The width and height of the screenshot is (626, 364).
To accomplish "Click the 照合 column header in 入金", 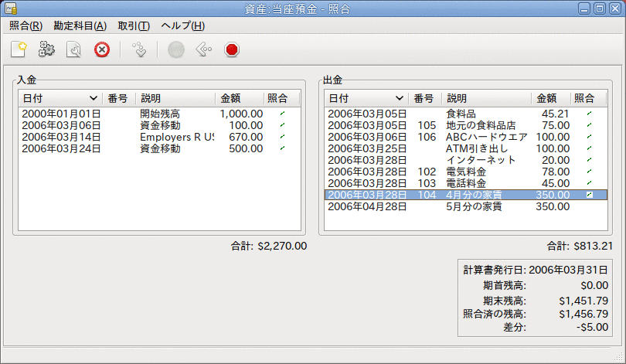I will click(x=281, y=98).
